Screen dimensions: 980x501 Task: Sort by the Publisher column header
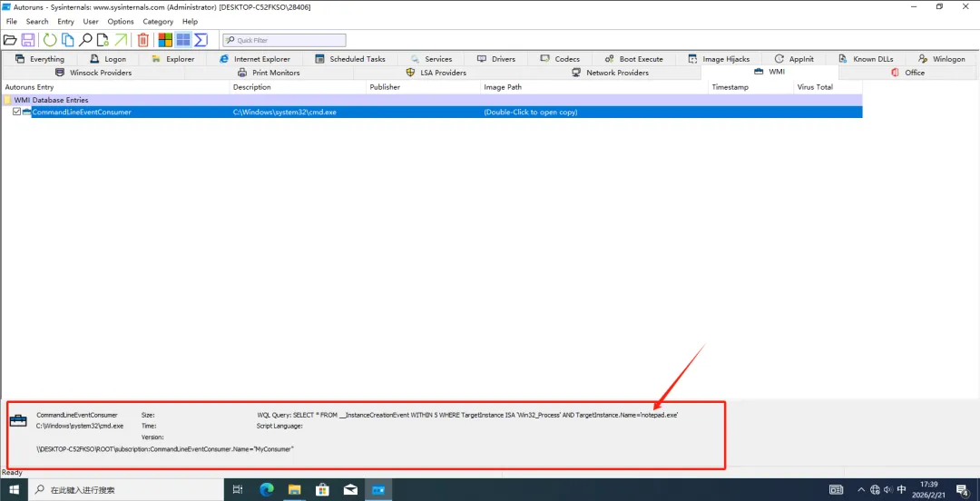pos(423,87)
